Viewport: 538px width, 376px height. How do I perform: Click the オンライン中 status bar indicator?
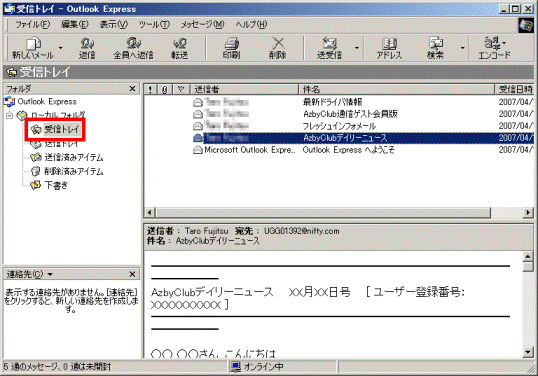[x=257, y=367]
